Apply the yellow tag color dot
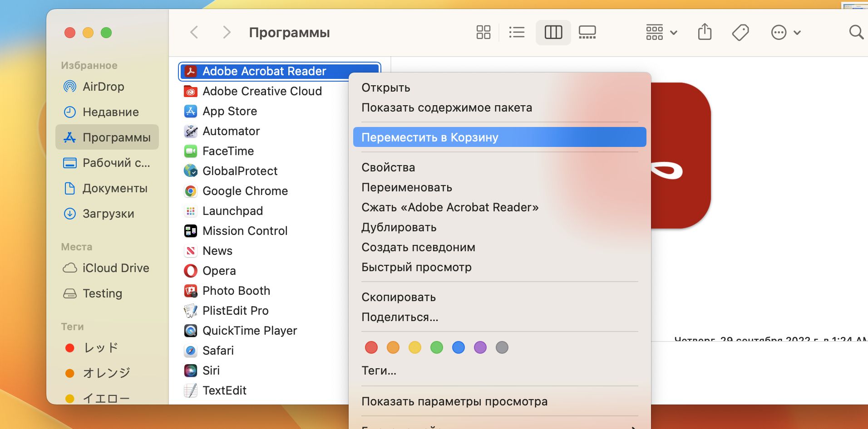Image resolution: width=868 pixels, height=429 pixels. 415,347
